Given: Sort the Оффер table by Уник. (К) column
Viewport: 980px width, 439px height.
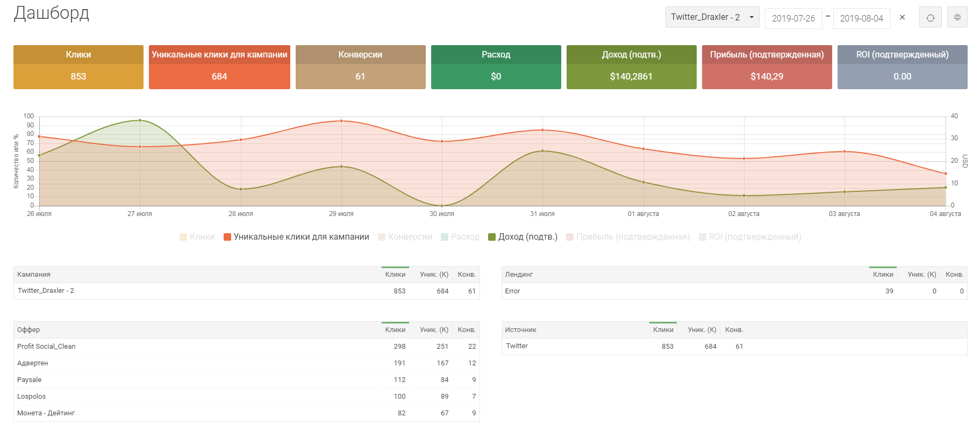Looking at the screenshot, I should [434, 330].
